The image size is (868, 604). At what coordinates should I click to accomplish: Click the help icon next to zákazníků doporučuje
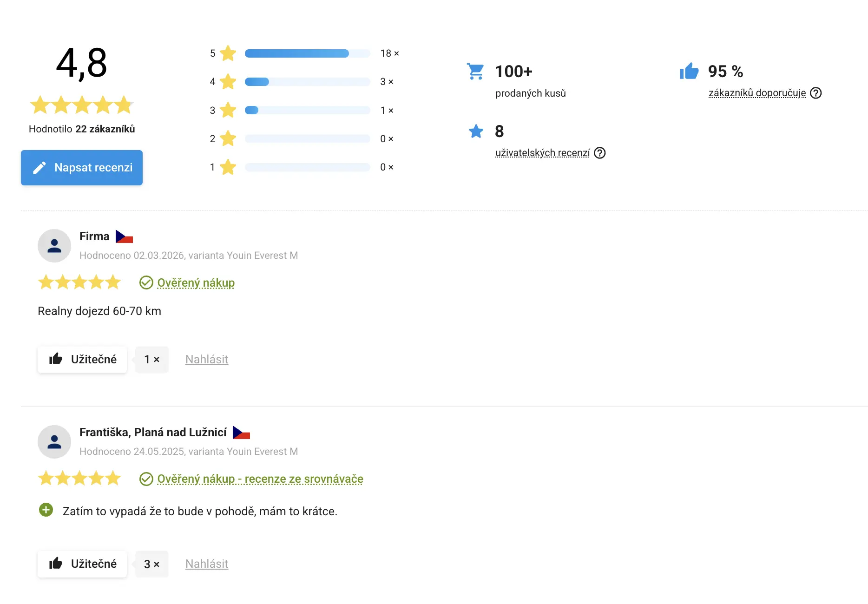pos(815,93)
